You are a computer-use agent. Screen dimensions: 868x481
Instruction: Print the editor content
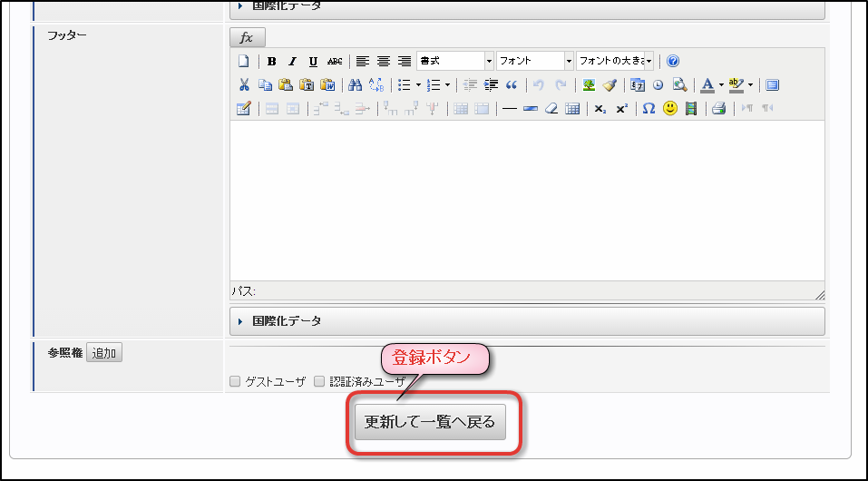click(718, 109)
